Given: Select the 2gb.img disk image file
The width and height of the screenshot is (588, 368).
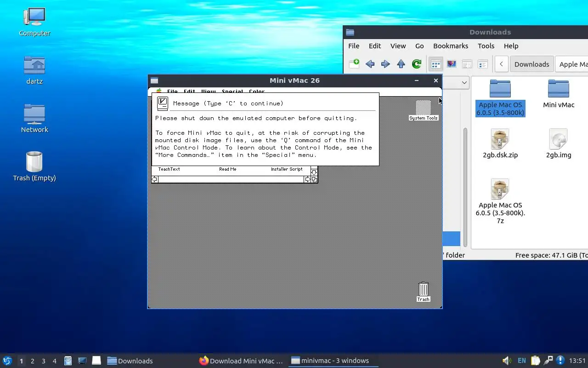Looking at the screenshot, I should point(559,144).
